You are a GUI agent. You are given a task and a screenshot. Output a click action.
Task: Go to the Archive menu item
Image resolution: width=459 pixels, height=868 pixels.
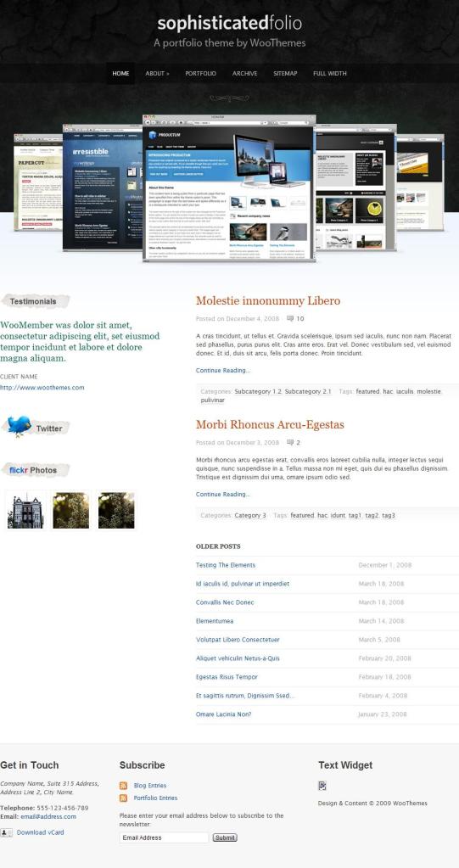tap(244, 73)
